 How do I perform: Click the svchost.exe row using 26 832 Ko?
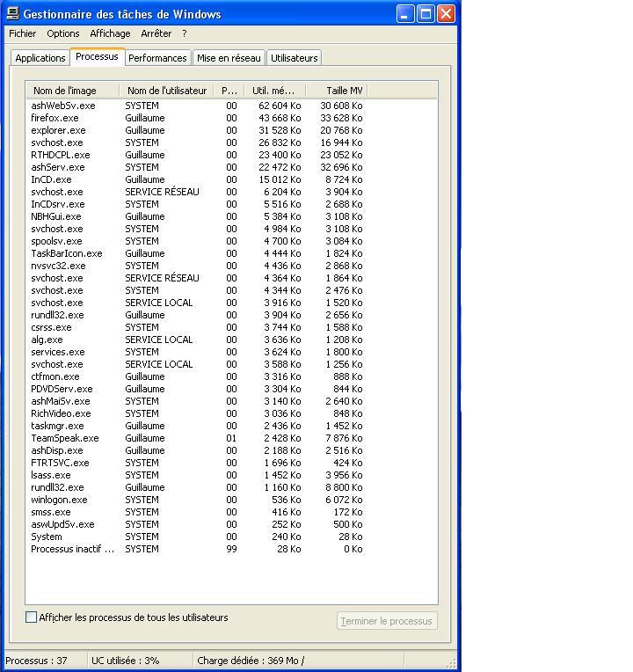pyautogui.click(x=197, y=142)
